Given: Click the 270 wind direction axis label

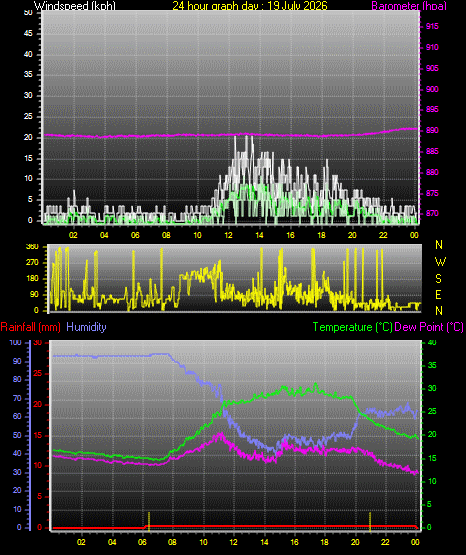Looking at the screenshot, I should [x=32, y=263].
